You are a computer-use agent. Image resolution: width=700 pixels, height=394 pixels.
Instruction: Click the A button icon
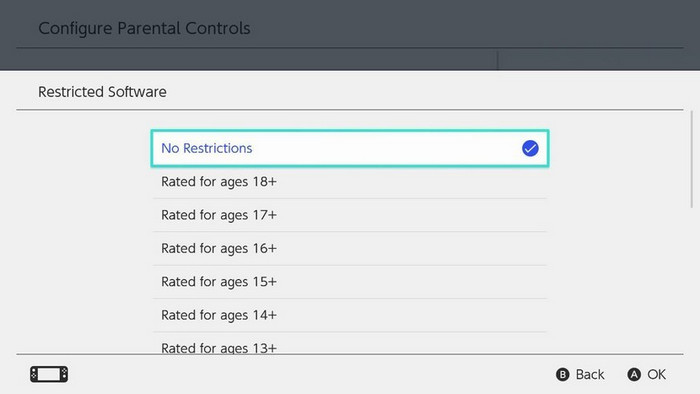coord(634,374)
